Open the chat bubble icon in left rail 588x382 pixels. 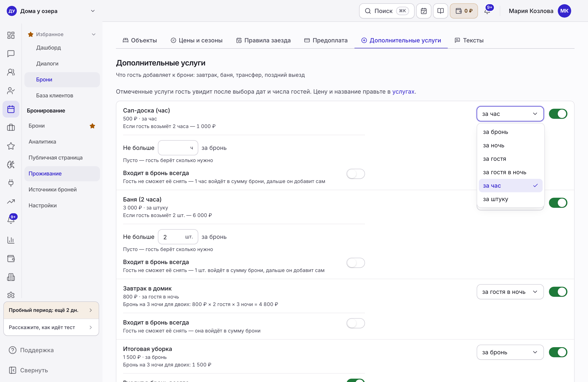point(11,54)
